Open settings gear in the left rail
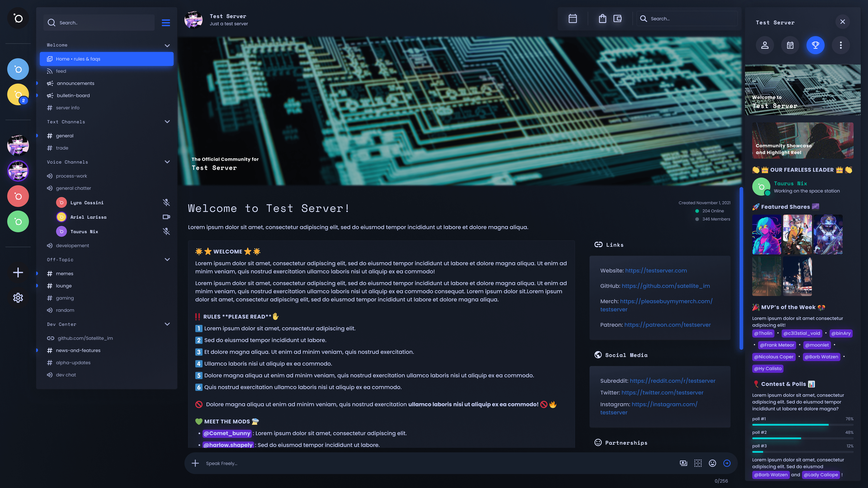The image size is (868, 488). pos(18,297)
